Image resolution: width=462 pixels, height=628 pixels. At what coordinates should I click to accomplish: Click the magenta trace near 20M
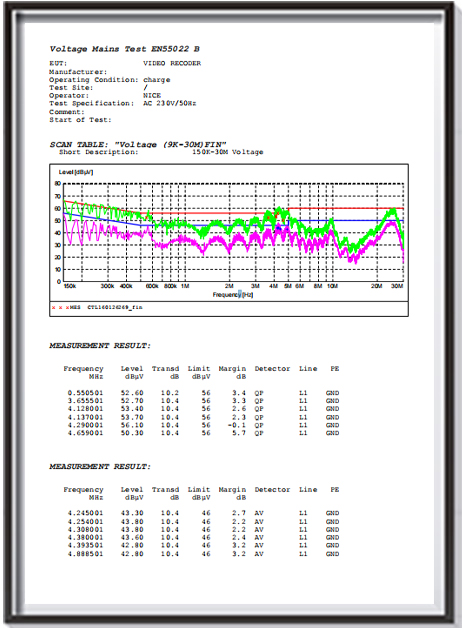tap(374, 242)
